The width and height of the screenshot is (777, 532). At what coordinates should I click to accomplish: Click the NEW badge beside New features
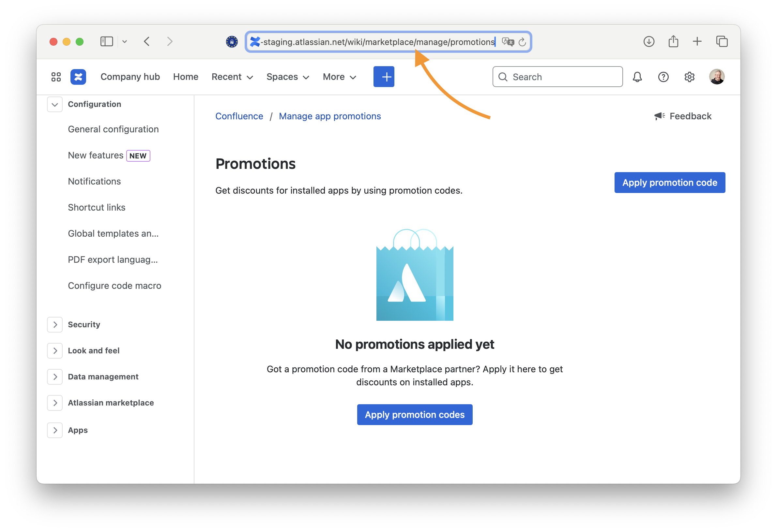click(x=138, y=156)
